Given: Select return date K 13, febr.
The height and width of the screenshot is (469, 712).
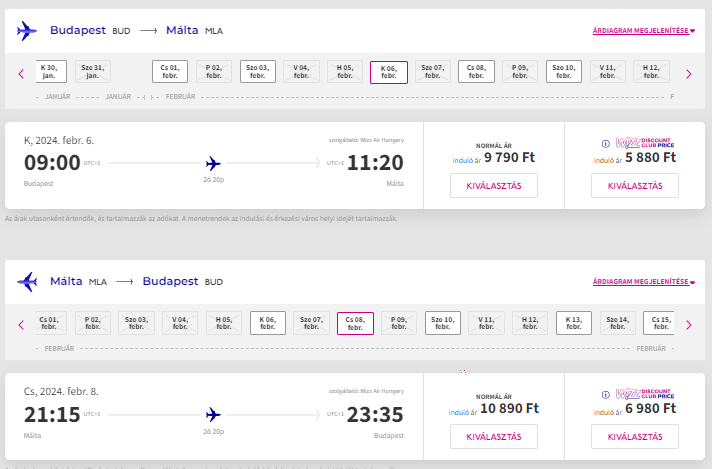Looking at the screenshot, I should coord(574,323).
